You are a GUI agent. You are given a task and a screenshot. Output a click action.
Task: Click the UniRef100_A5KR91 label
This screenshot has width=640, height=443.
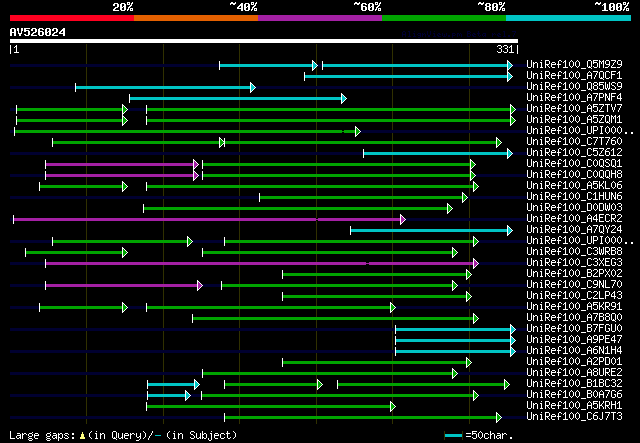coord(574,307)
